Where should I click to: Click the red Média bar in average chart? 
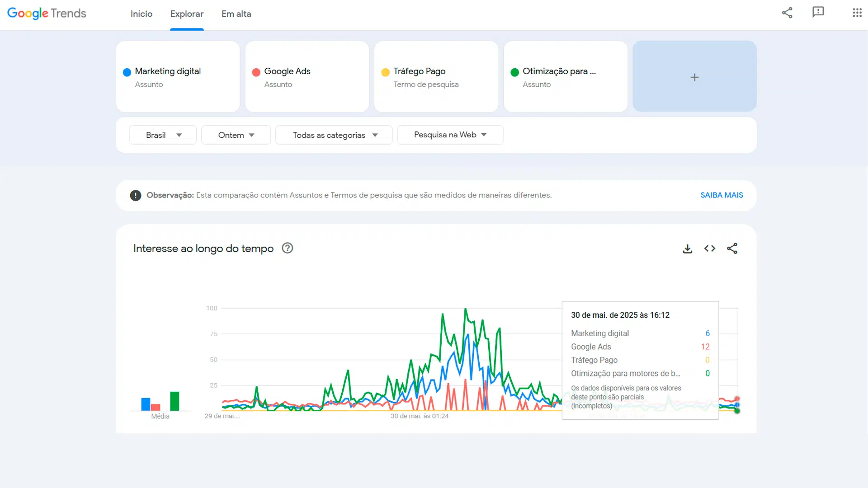[156, 407]
